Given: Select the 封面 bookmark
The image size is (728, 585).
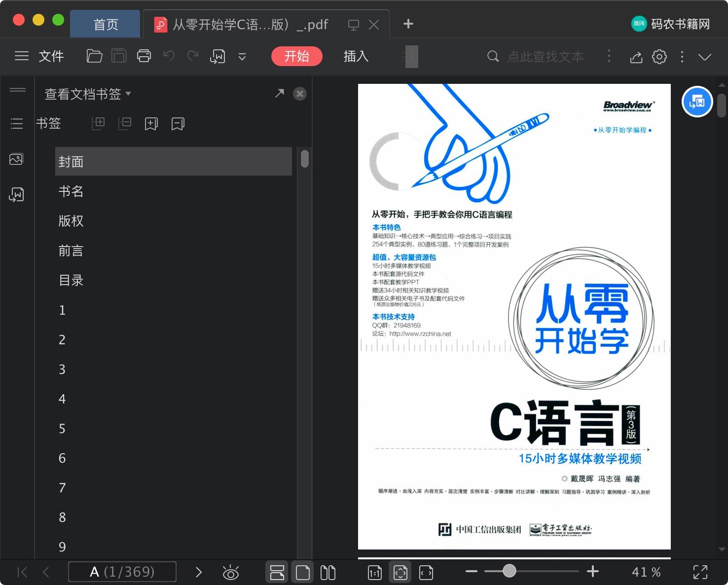Looking at the screenshot, I should tap(174, 161).
